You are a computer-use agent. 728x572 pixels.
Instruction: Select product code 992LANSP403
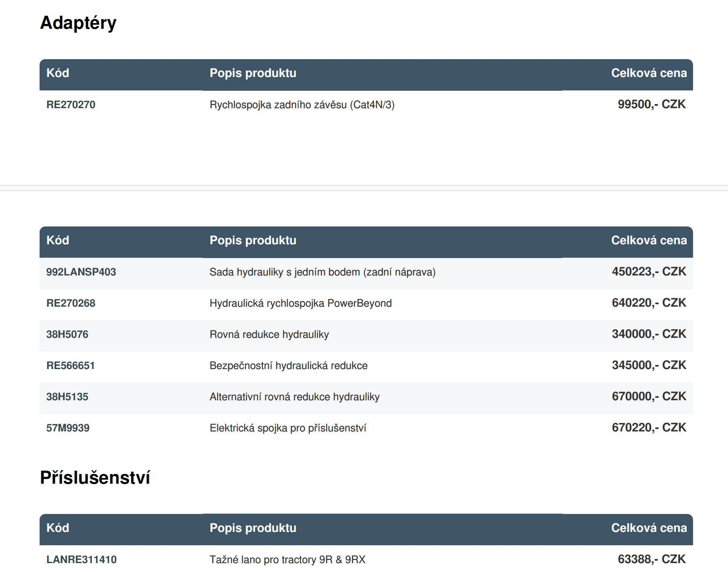(81, 272)
